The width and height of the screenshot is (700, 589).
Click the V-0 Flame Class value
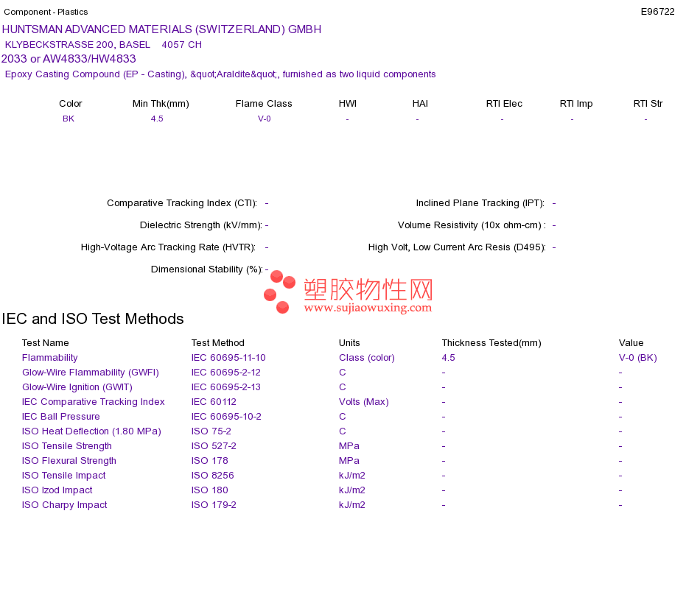coord(265,119)
